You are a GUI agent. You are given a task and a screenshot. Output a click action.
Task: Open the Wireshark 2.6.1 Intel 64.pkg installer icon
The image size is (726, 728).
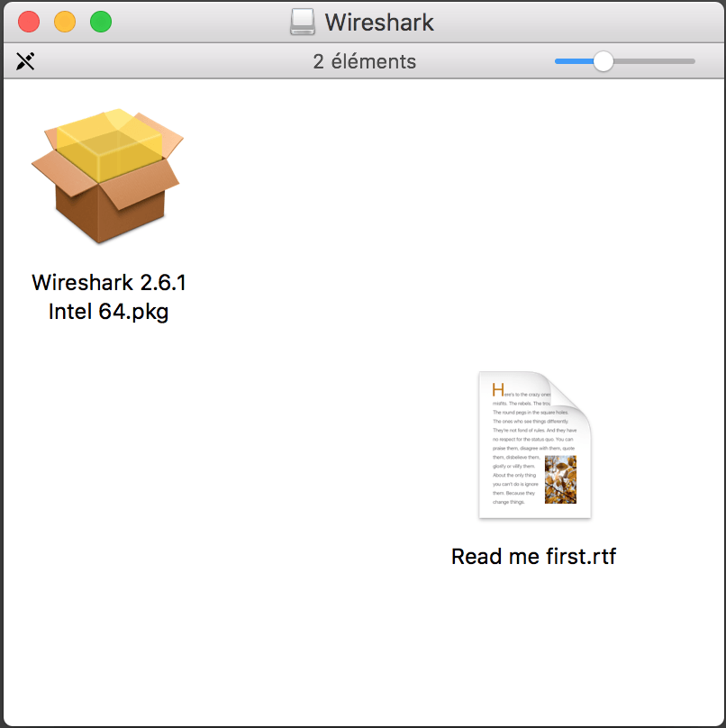click(108, 176)
